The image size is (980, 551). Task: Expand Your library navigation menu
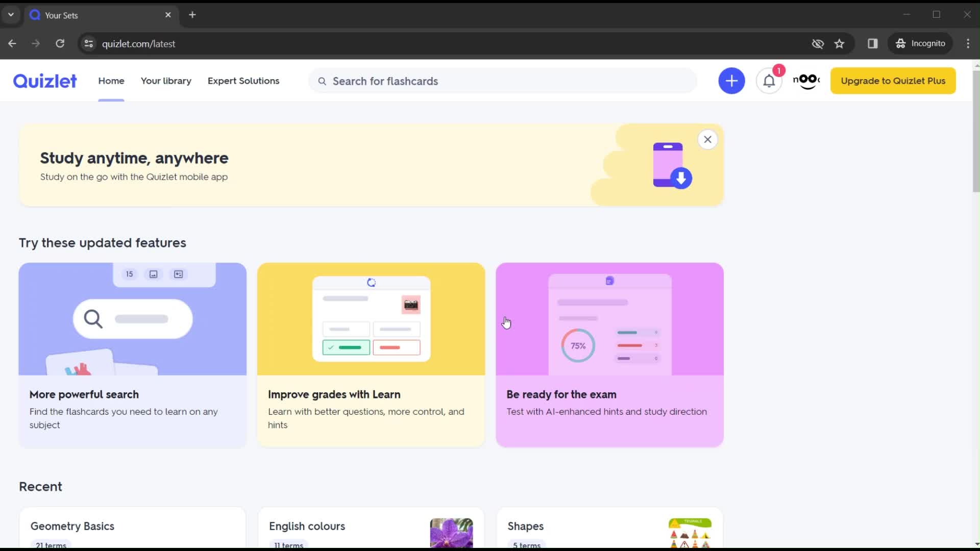point(166,81)
